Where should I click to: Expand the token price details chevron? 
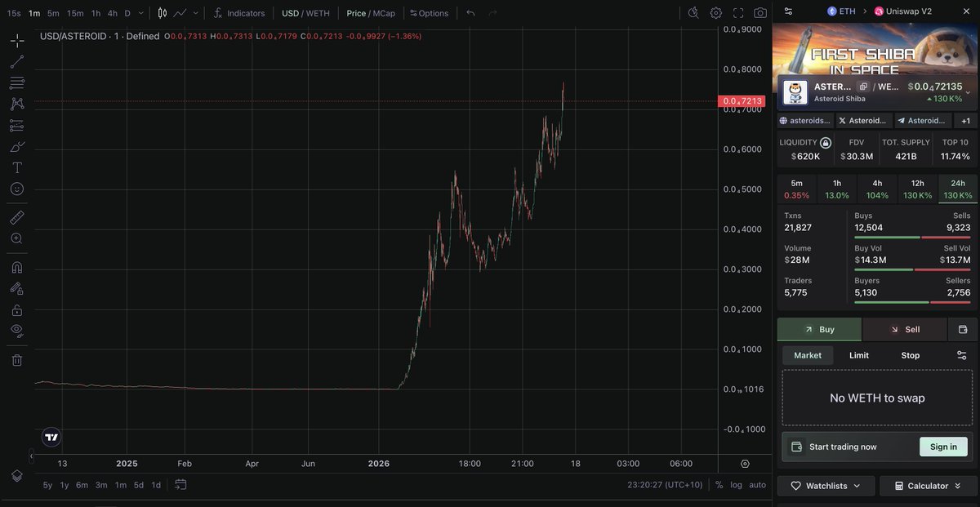(x=968, y=92)
